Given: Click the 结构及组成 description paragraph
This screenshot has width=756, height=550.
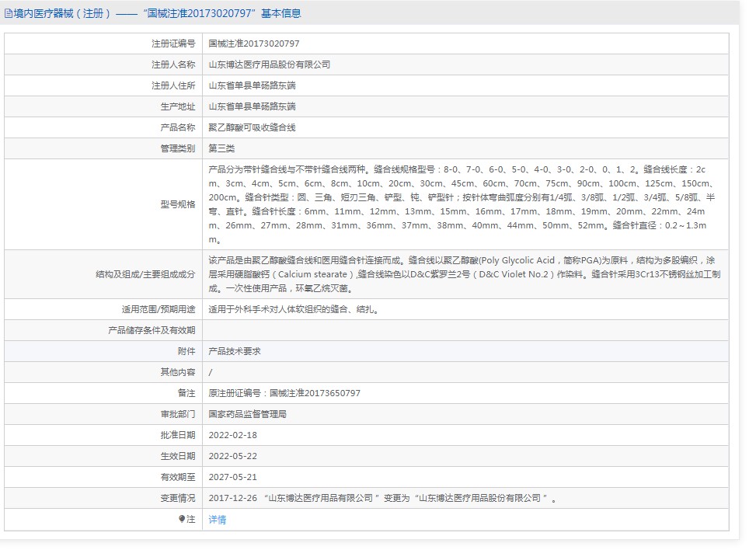Looking at the screenshot, I should coord(465,274).
